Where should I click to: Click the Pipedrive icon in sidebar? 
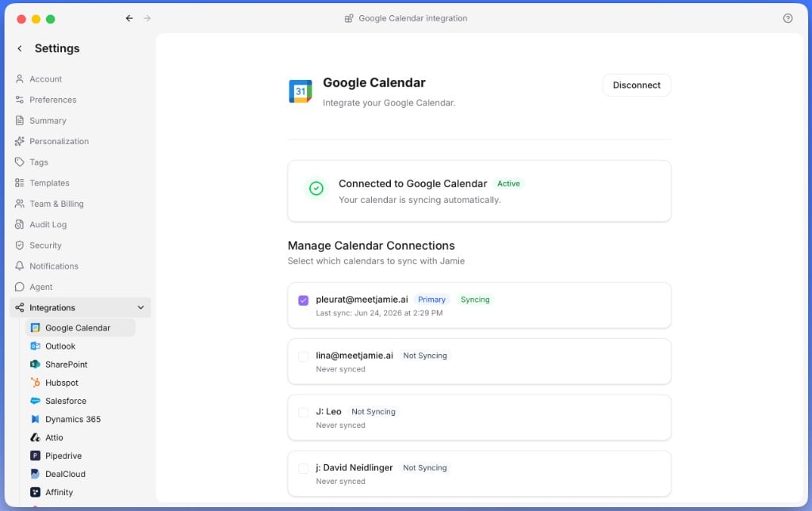[x=35, y=456]
